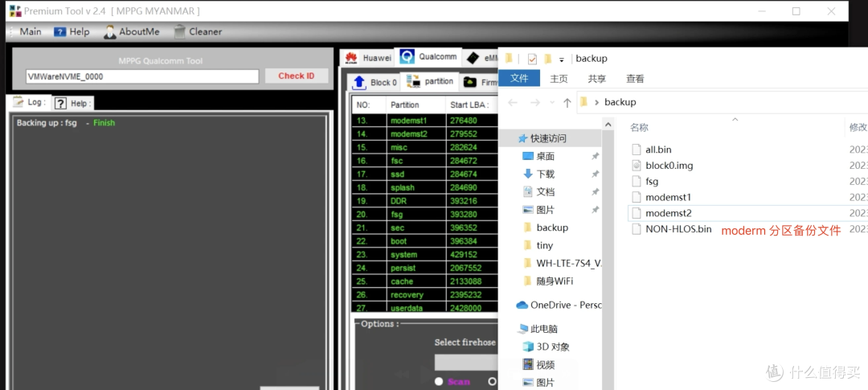Switch to the partition tab
The image size is (868, 390).
coord(431,81)
